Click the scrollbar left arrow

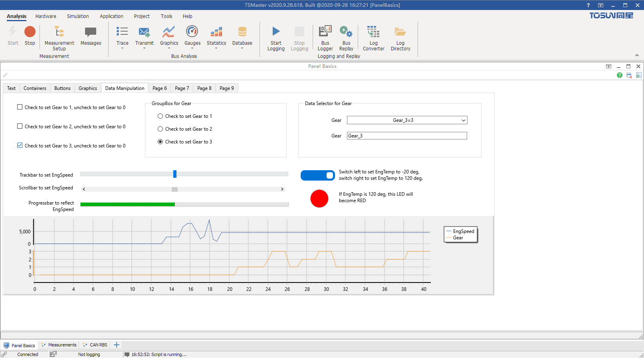(x=84, y=189)
